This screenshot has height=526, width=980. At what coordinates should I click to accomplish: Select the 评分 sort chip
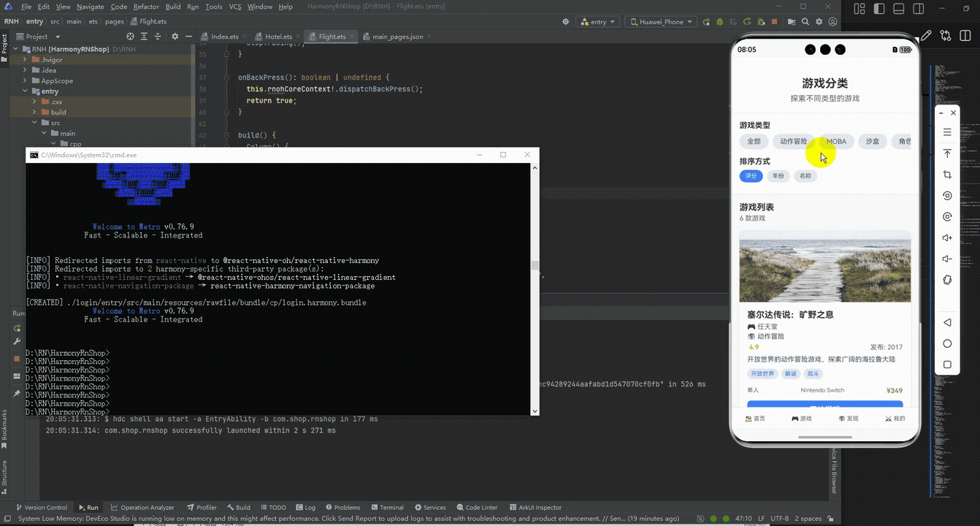click(x=751, y=176)
